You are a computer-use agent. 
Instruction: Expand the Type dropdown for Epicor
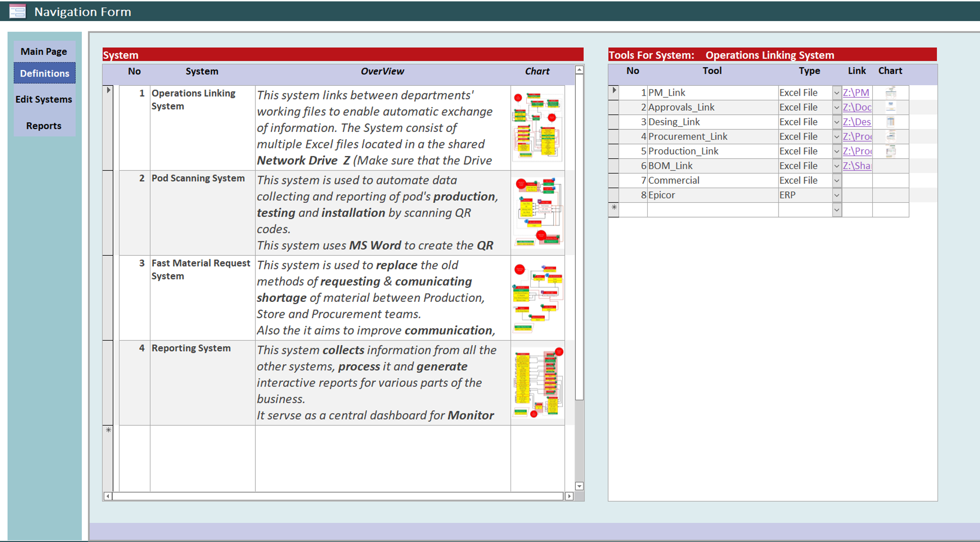836,195
